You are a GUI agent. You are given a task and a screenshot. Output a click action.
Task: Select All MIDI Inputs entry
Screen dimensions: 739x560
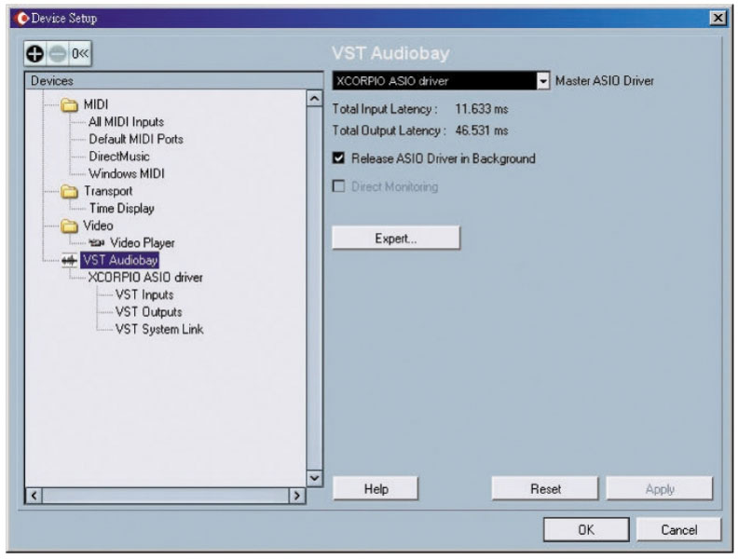click(127, 122)
